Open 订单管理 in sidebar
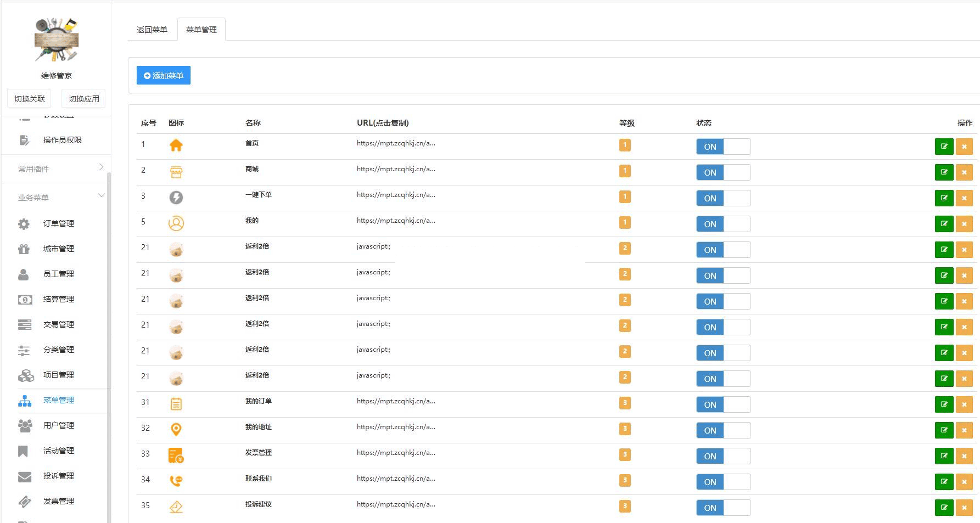 tap(59, 223)
